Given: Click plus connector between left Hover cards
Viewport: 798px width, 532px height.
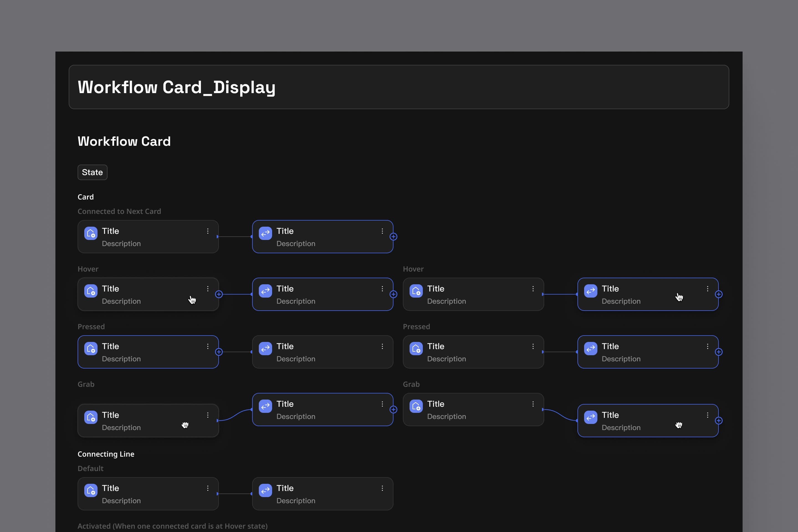Looking at the screenshot, I should pyautogui.click(x=219, y=294).
